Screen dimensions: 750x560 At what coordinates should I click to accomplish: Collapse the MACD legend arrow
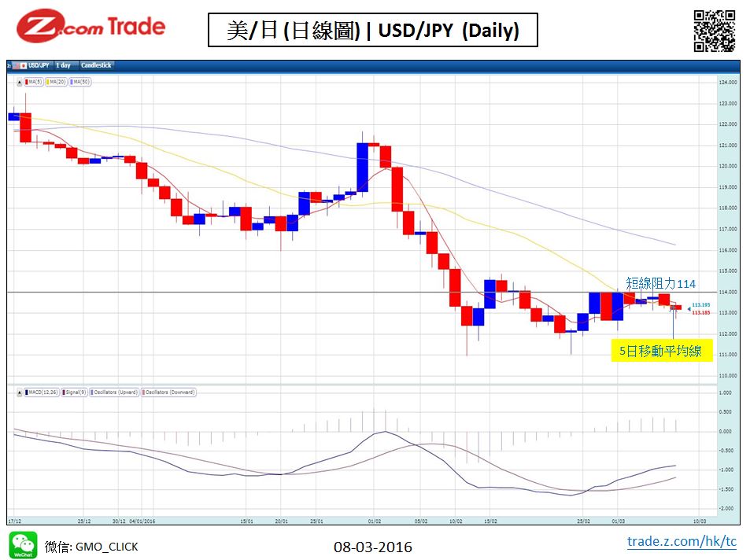(x=20, y=392)
